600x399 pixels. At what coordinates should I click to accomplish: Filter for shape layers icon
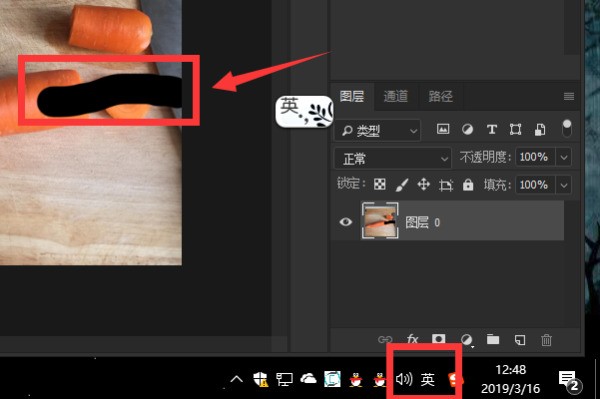(x=515, y=130)
